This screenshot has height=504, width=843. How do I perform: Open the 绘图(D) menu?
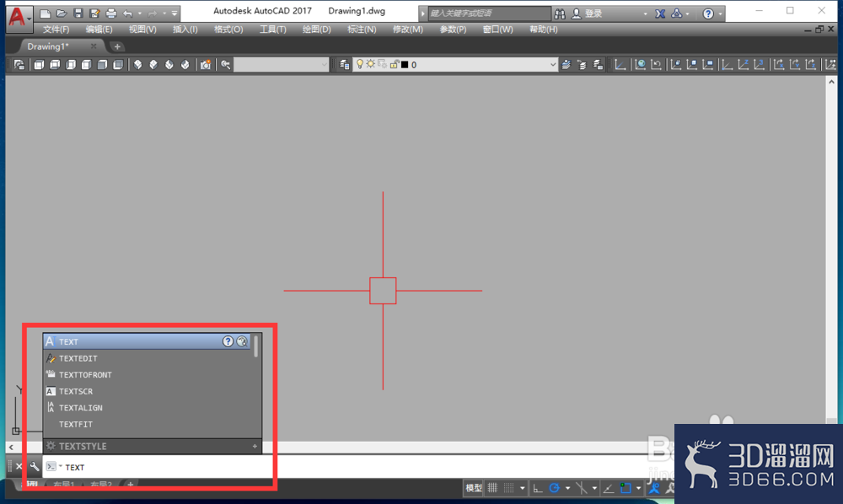click(317, 29)
